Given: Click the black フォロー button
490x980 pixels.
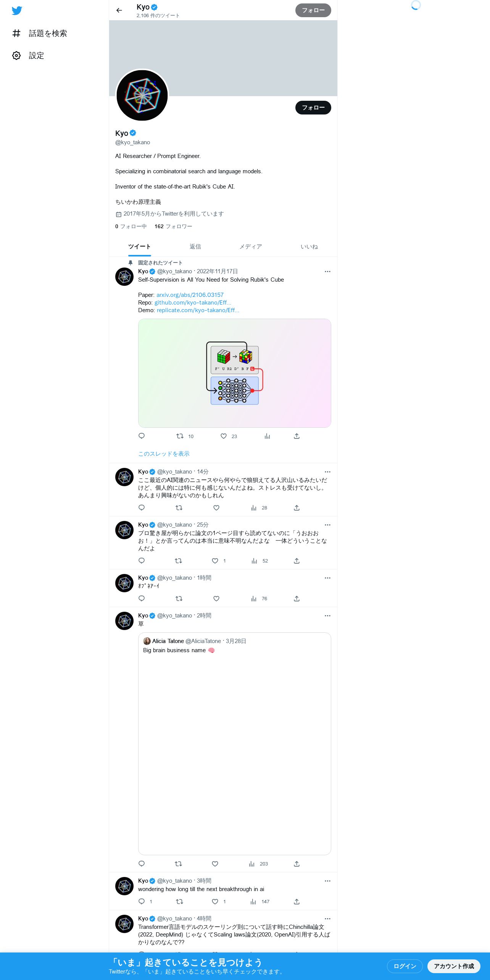Looking at the screenshot, I should (x=313, y=108).
